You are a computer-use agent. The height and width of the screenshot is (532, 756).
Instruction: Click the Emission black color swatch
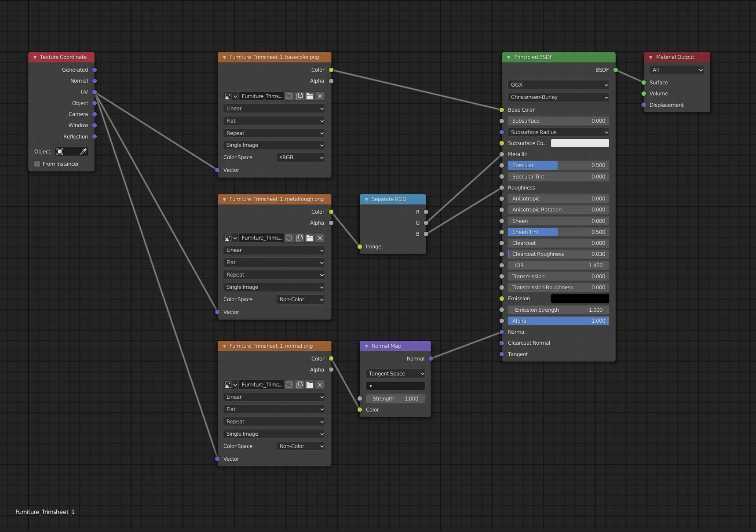580,299
